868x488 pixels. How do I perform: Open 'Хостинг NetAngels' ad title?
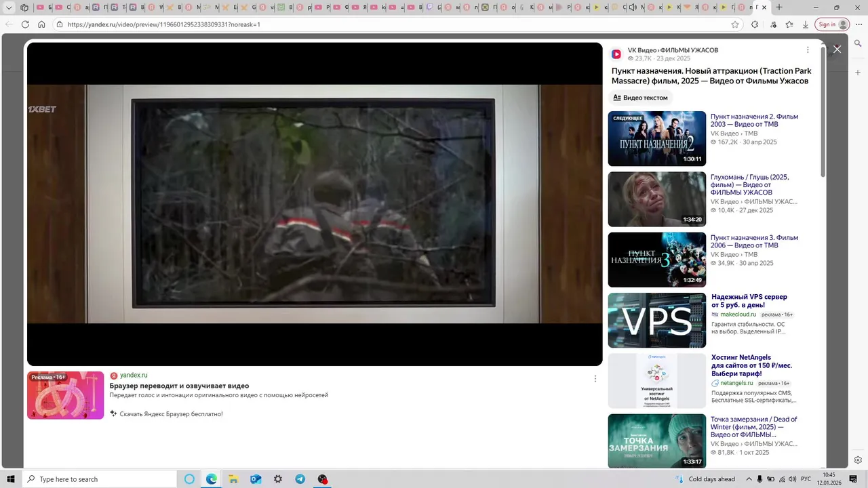751,365
